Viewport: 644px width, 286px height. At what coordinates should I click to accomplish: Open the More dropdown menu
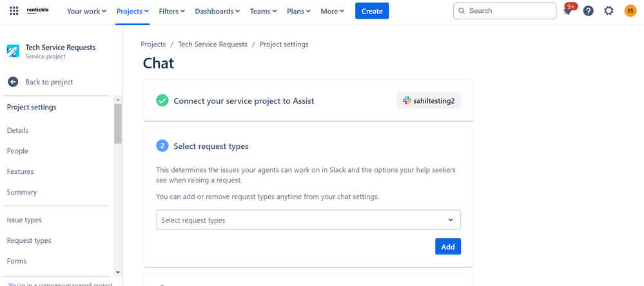coord(332,12)
